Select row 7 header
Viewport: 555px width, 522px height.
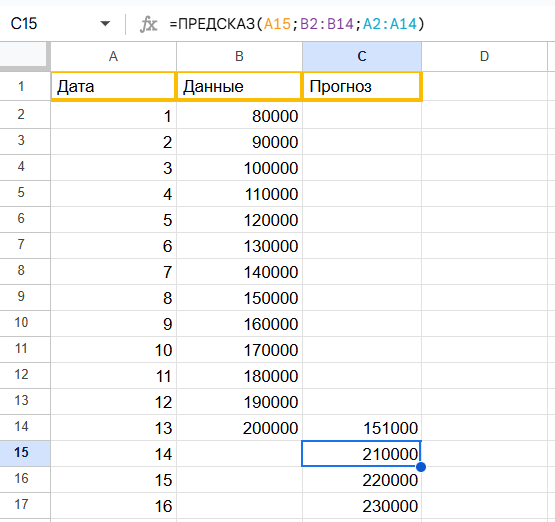click(x=21, y=245)
